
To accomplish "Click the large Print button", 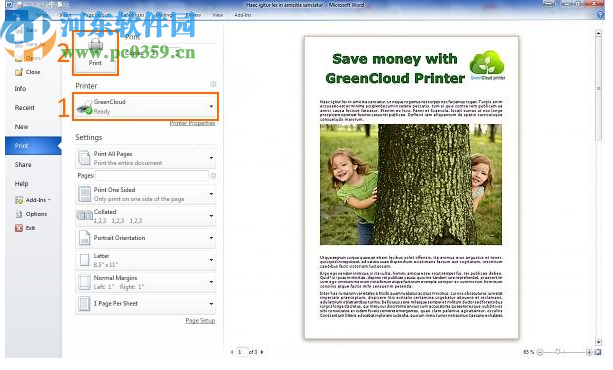I will point(95,54).
